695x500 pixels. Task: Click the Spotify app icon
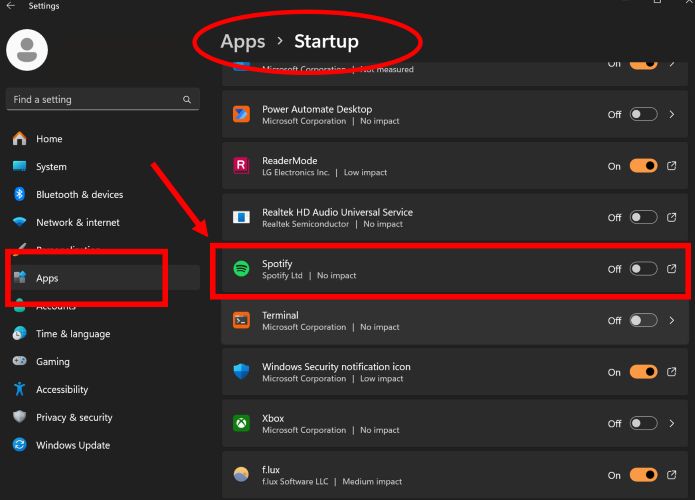241,269
